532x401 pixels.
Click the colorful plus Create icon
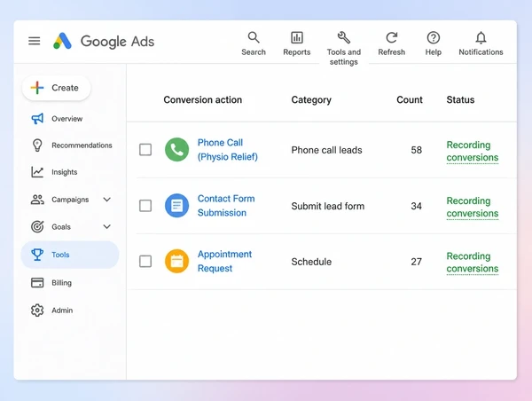click(37, 88)
